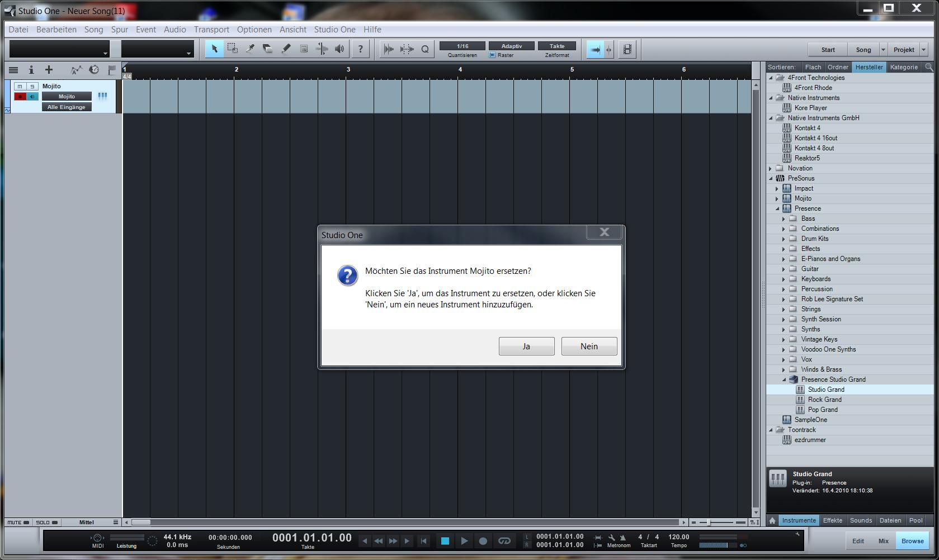Mute the Mojito track
This screenshot has height=560, width=939.
20,86
